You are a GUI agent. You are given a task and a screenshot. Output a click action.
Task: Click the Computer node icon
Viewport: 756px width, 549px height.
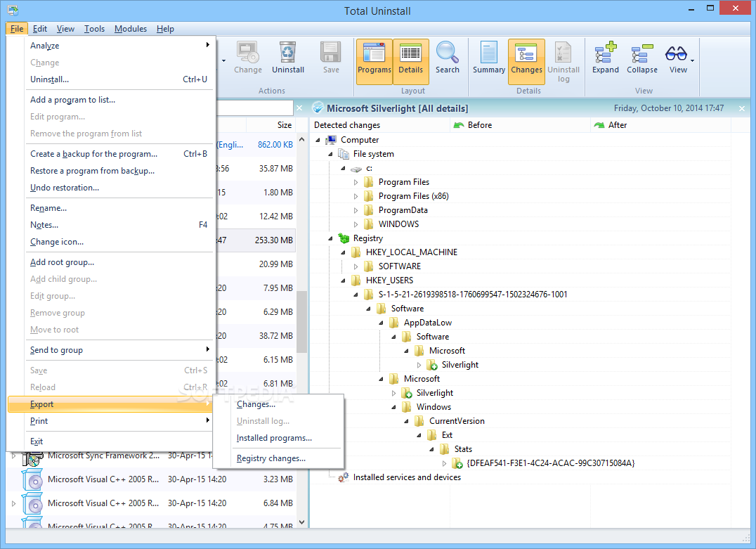coord(331,140)
